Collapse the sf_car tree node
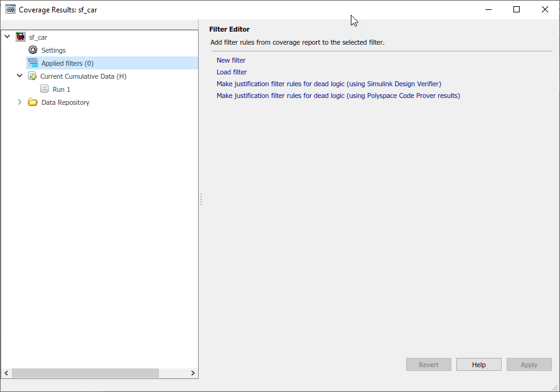The image size is (560, 392). coord(6,37)
